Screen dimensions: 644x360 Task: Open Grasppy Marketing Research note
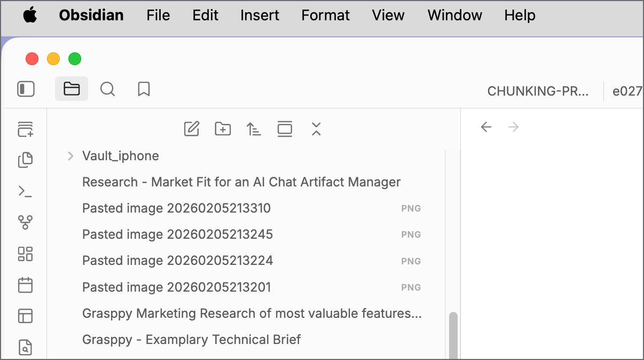pos(251,314)
